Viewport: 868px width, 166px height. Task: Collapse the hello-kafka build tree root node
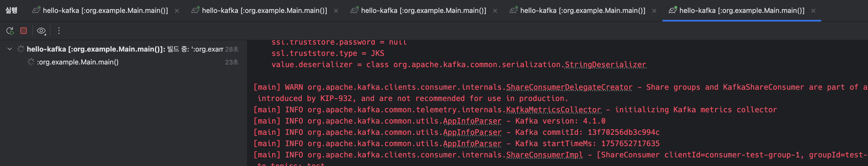coord(10,49)
